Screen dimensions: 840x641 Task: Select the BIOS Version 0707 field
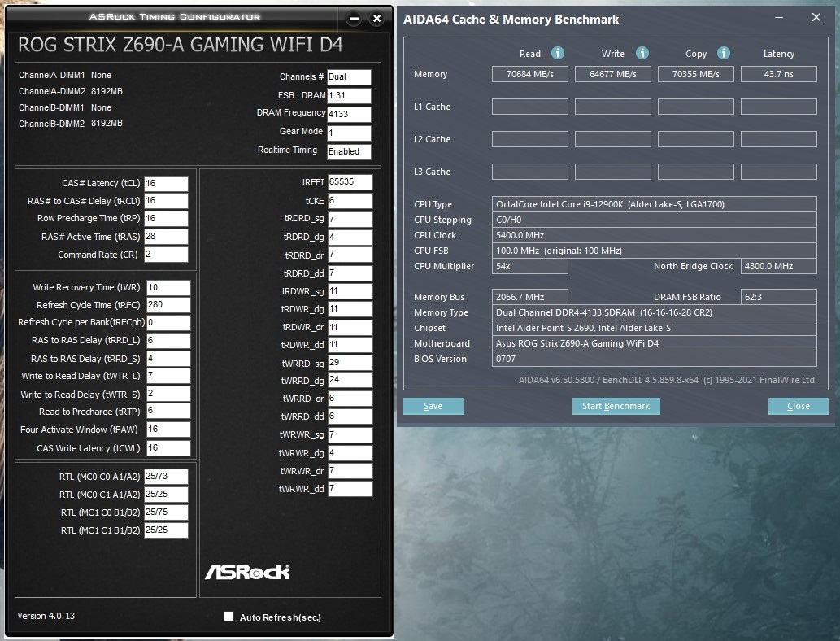click(654, 359)
